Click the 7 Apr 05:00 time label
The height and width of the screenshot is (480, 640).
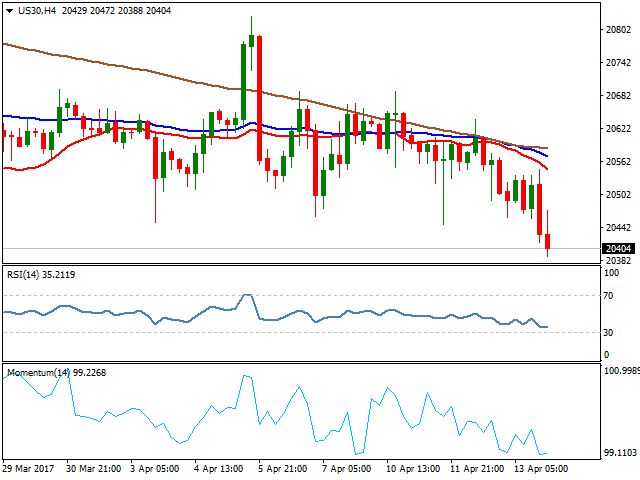point(347,469)
